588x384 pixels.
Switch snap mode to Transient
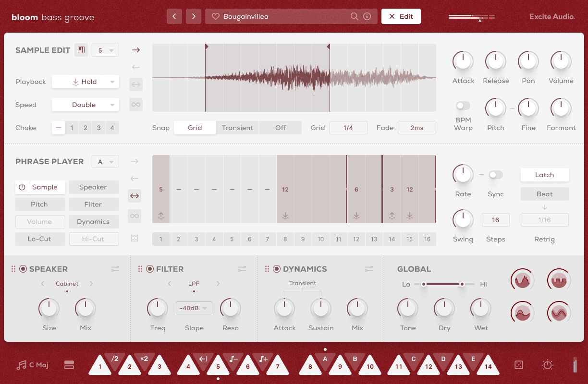pyautogui.click(x=237, y=128)
